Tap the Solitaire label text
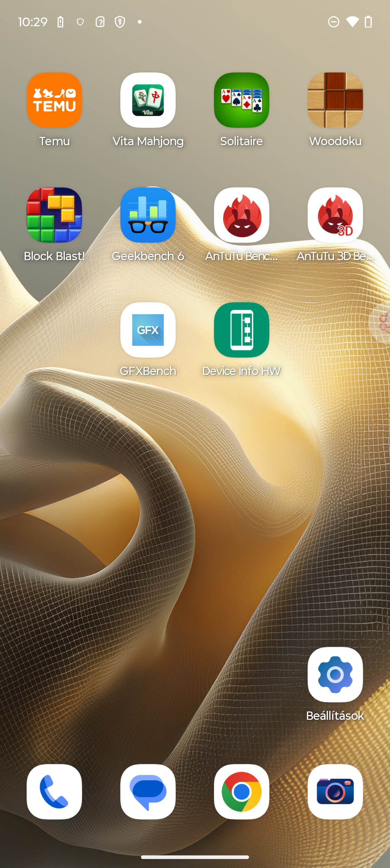Viewport: 390px width, 868px height. click(x=241, y=141)
